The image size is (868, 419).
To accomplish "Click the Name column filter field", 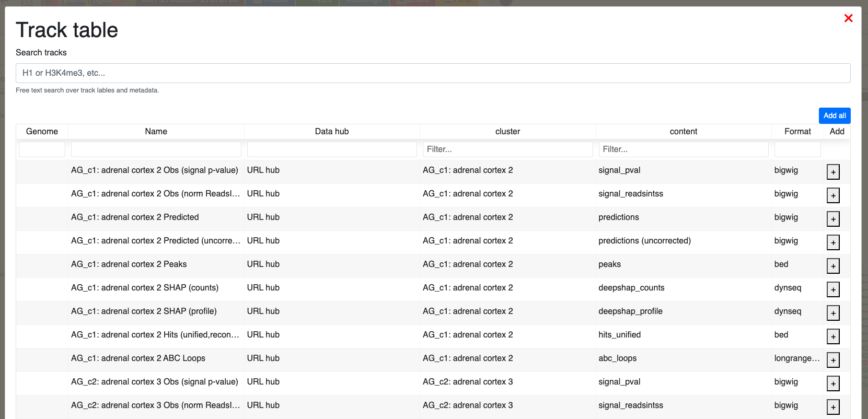I will pyautogui.click(x=156, y=149).
